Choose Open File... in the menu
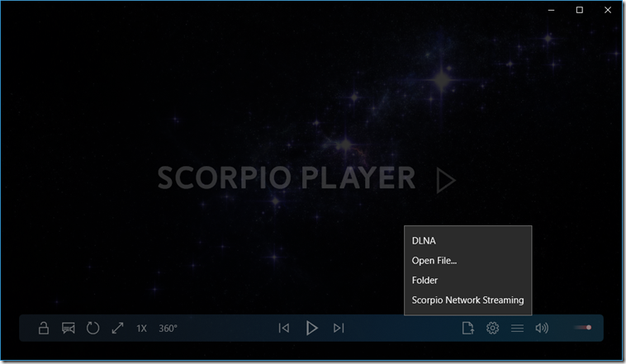 point(434,261)
